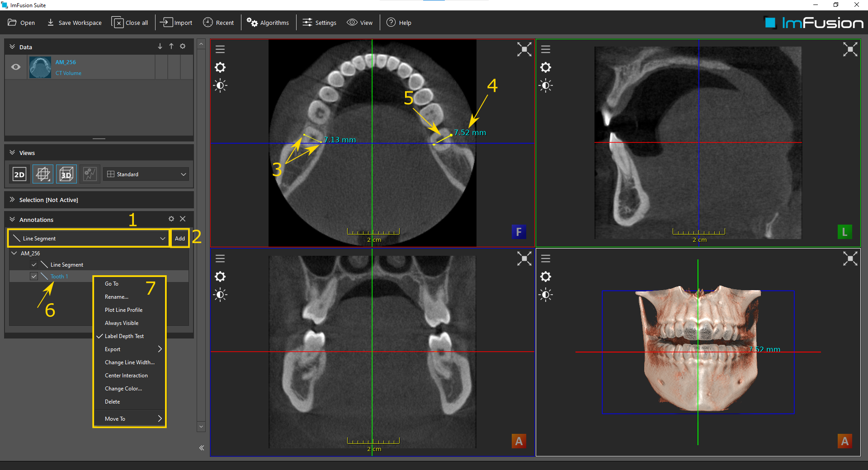Collapse the AM_256 annotation tree node
The width and height of the screenshot is (868, 470).
14,253
